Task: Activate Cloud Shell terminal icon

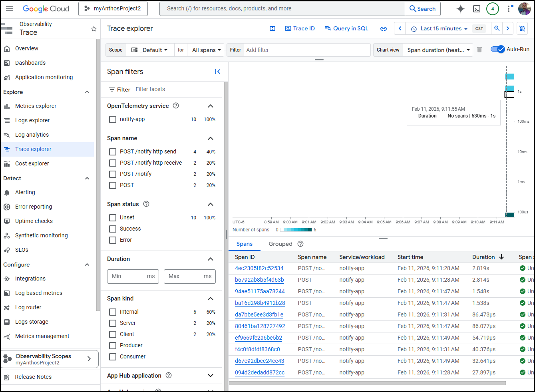Action: (477, 9)
